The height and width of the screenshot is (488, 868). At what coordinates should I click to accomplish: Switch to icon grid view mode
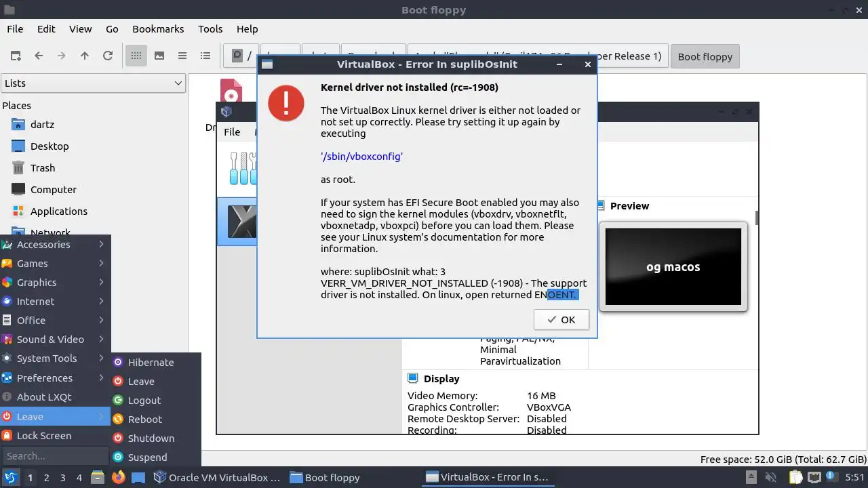point(136,56)
